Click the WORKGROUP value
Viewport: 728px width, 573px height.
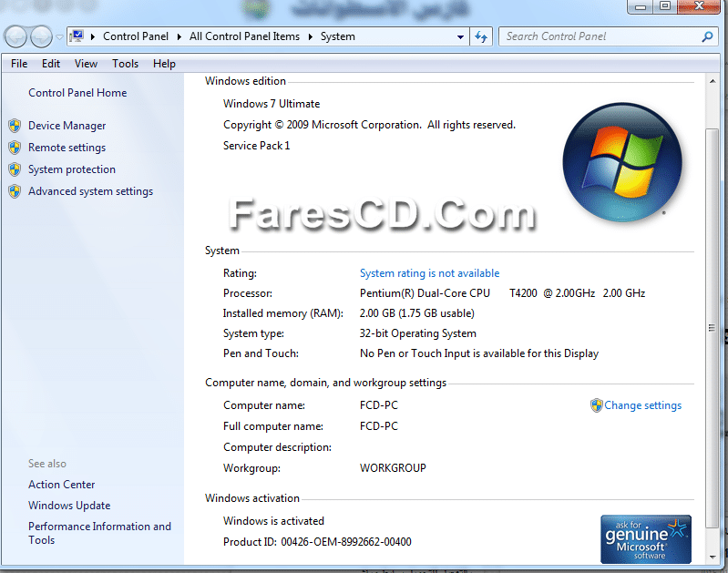(x=393, y=468)
